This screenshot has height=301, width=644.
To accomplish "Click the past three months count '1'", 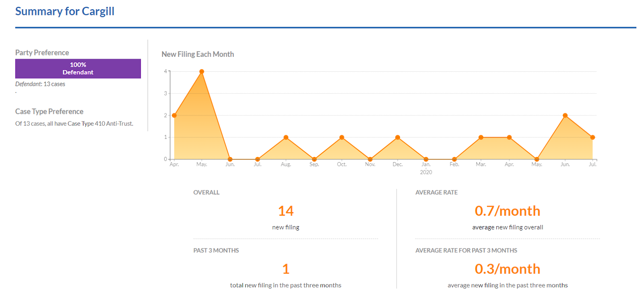I will coord(286,269).
